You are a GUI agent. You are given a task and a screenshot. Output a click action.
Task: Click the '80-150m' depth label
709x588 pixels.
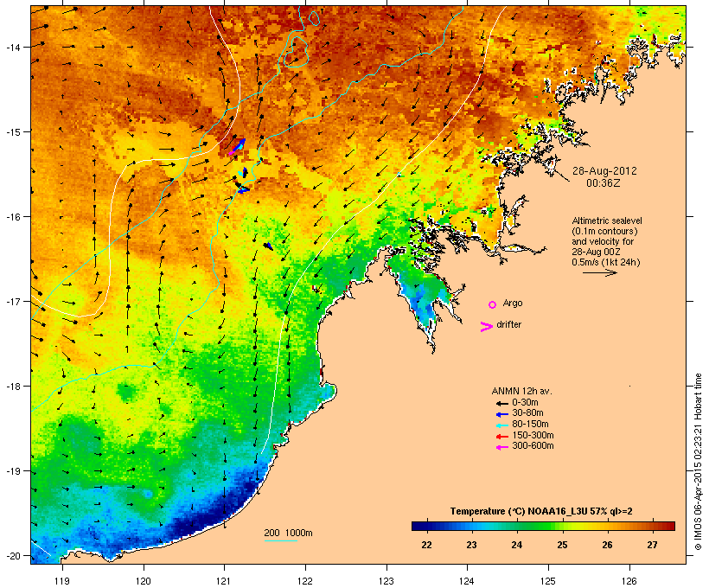[x=530, y=425]
